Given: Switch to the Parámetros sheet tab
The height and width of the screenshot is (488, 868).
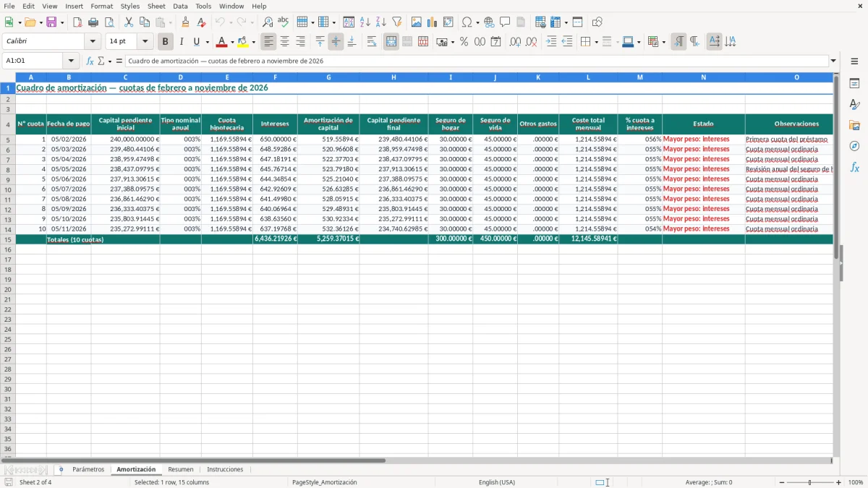Looking at the screenshot, I should (x=88, y=470).
